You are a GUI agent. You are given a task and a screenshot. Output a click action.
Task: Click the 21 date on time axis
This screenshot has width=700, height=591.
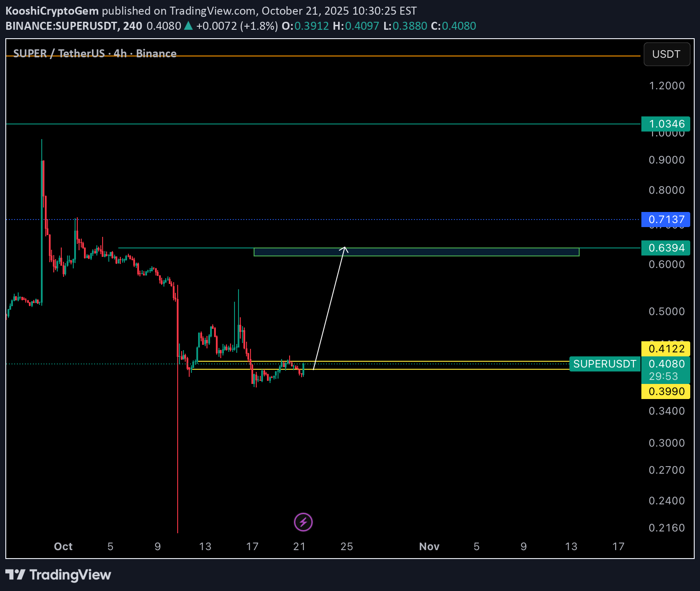point(299,547)
